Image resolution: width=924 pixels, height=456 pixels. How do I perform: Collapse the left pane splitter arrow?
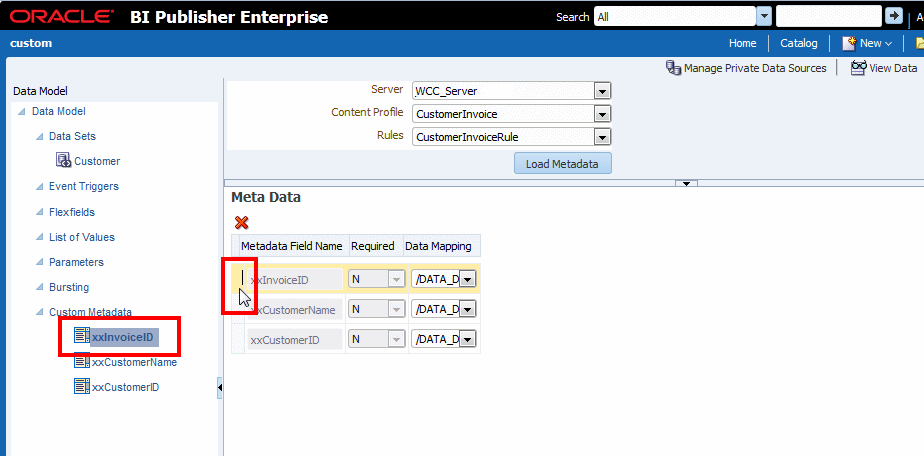tap(220, 387)
